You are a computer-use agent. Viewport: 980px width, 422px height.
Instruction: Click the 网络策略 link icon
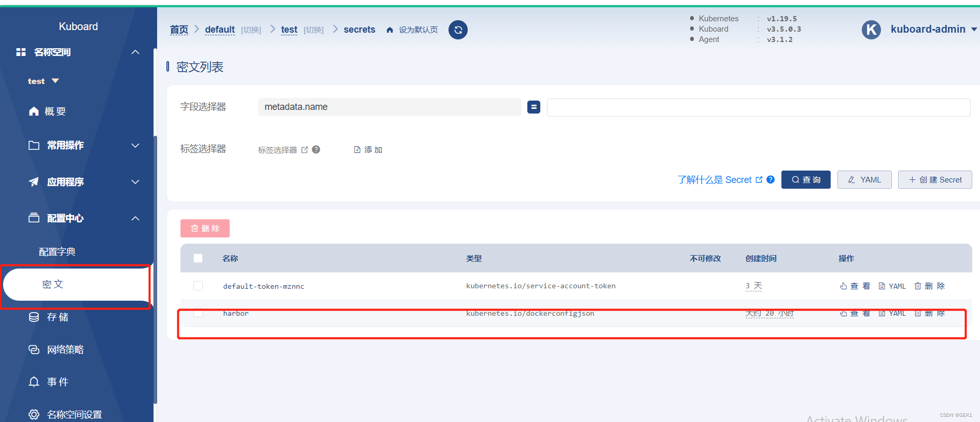coord(34,349)
